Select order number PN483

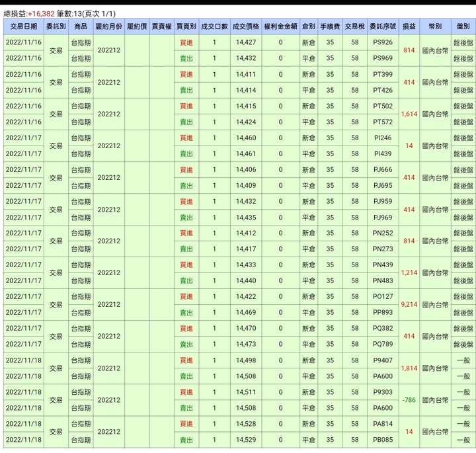pyautogui.click(x=383, y=281)
